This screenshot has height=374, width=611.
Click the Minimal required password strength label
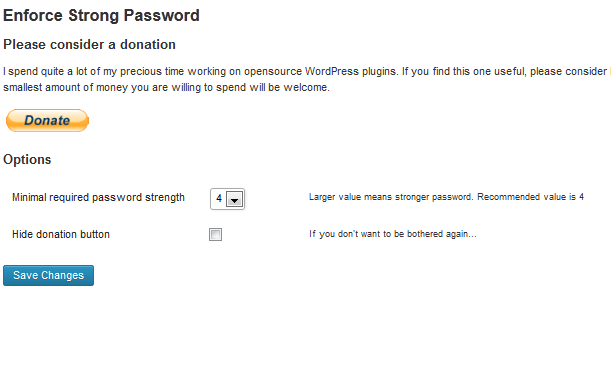coord(98,198)
